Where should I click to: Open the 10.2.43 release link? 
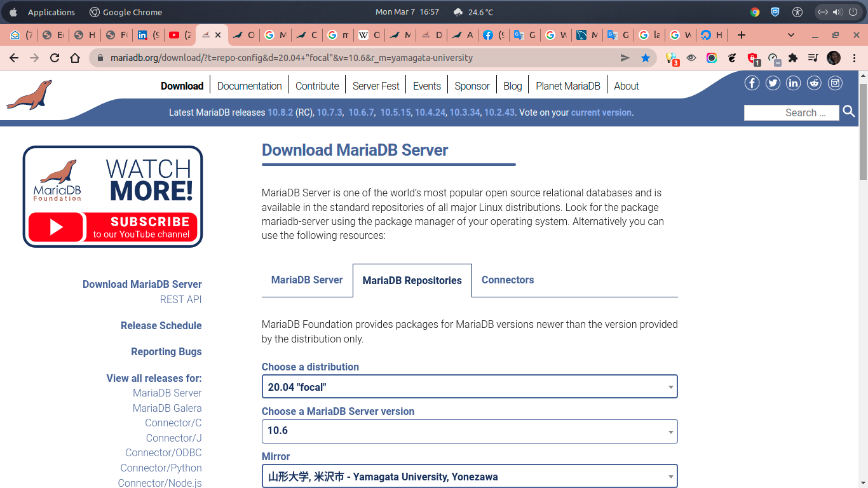499,112
